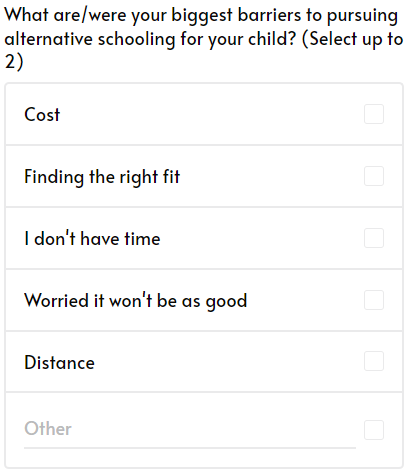
Task: Click blank space in Finding the right fit row
Action: click(270, 176)
